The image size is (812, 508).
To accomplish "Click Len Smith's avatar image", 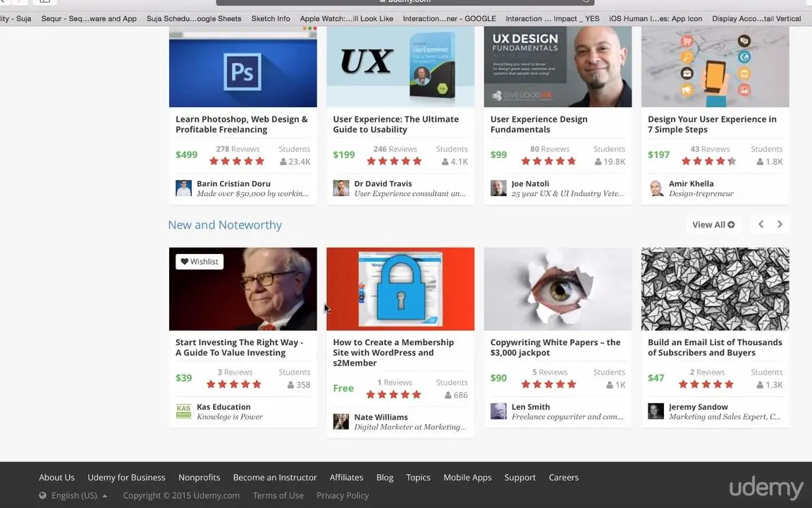I will tap(498, 411).
